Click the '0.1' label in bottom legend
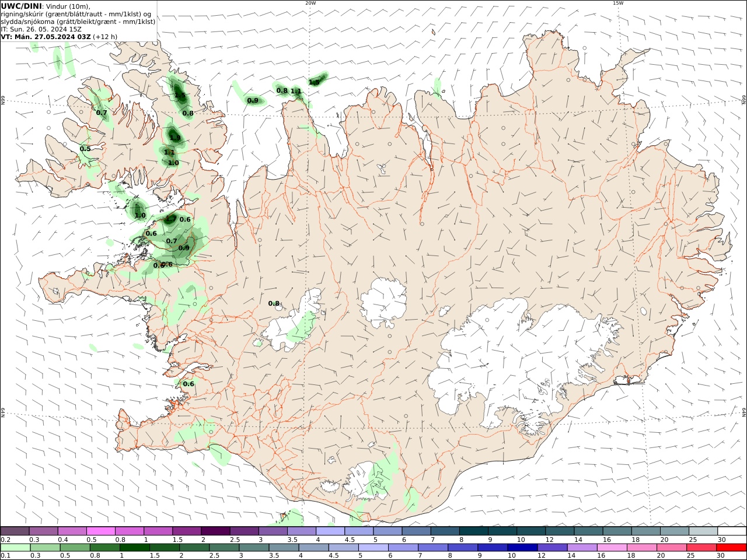Image resolution: width=747 pixels, height=560 pixels. pos(5,556)
